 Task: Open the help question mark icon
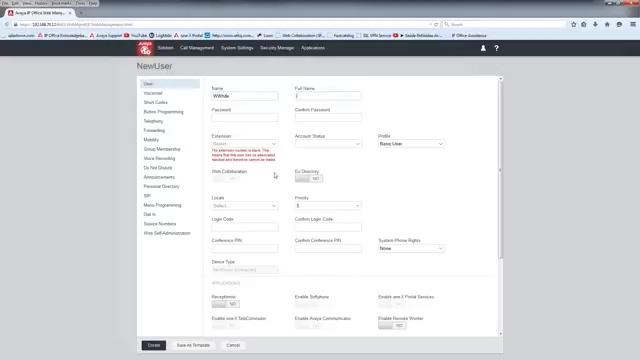click(x=496, y=48)
